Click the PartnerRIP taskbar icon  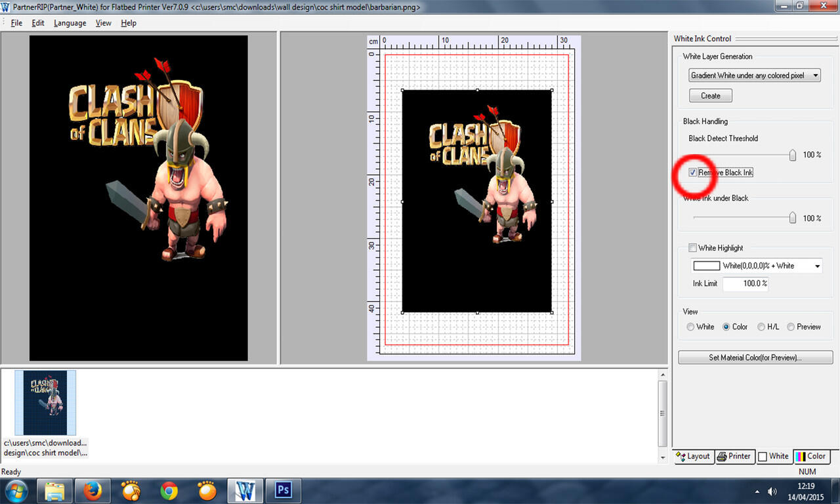(245, 490)
